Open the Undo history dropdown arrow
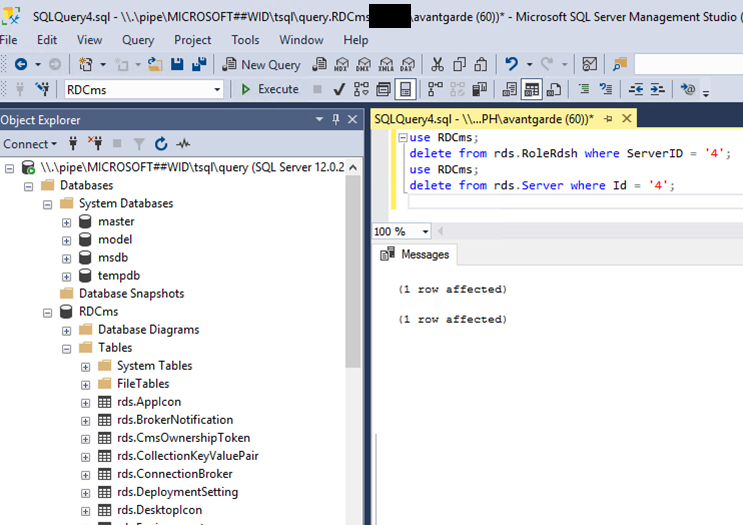This screenshot has height=525, width=743. (529, 64)
